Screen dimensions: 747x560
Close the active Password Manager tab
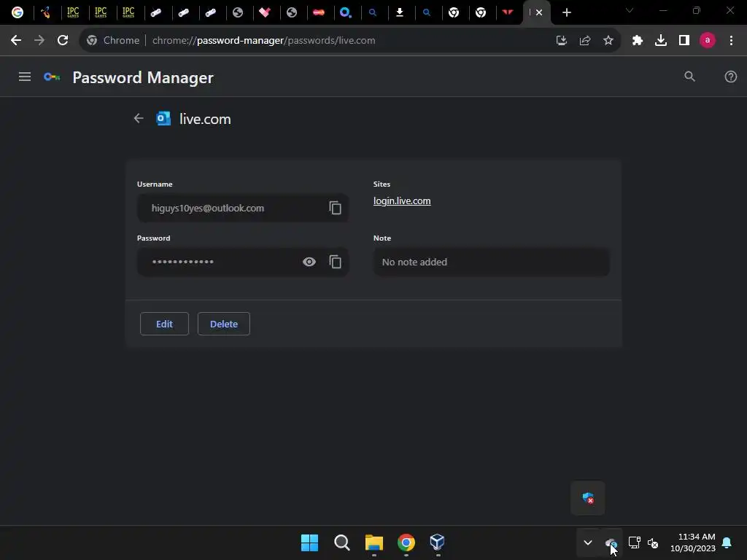point(539,12)
